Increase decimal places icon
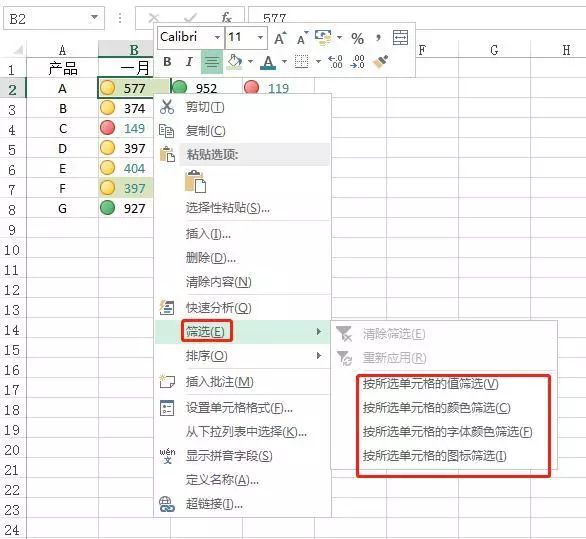586x539 pixels. click(x=335, y=62)
